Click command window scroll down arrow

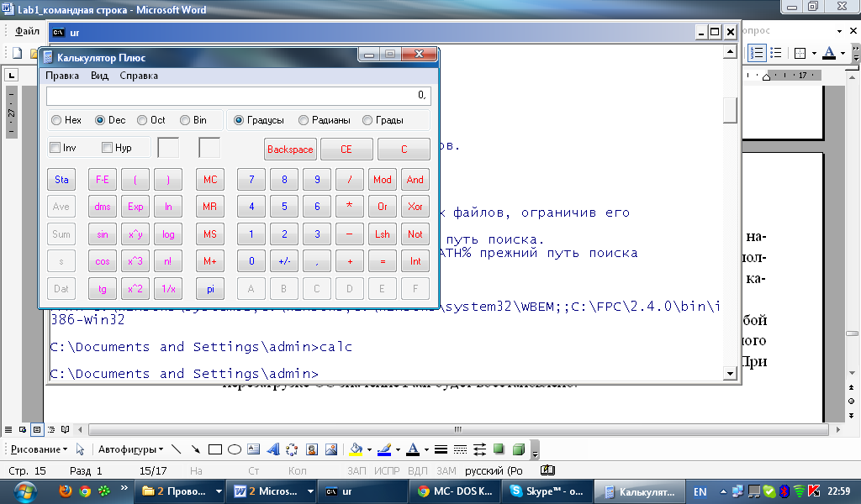tap(730, 374)
